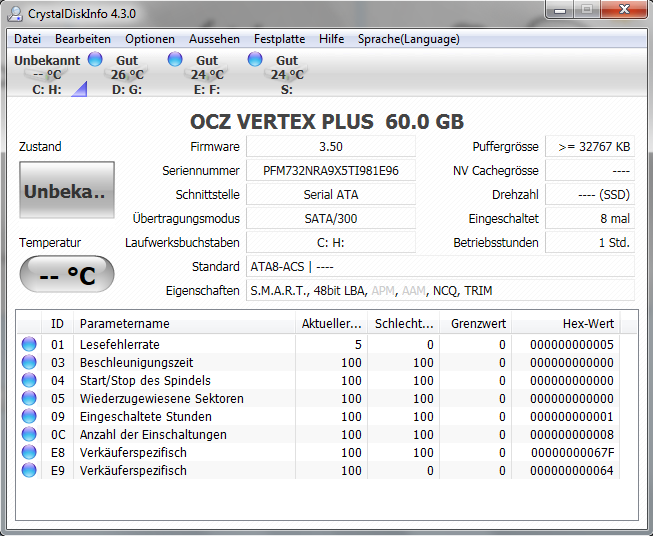The image size is (653, 536).
Task: Click the status orb of the E8 row
Action: click(29, 452)
